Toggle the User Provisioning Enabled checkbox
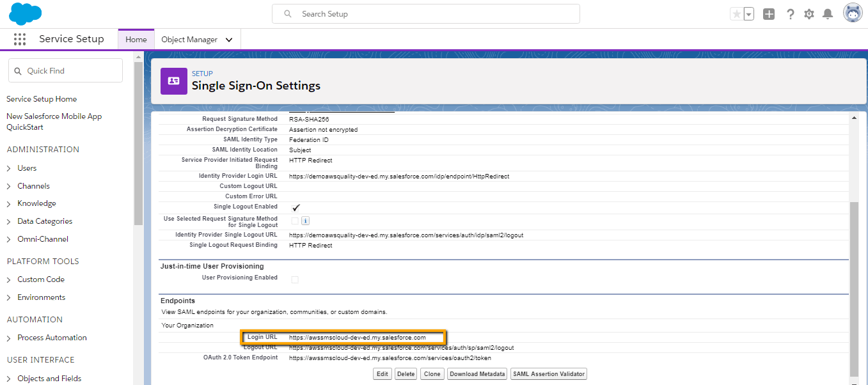 pos(295,279)
